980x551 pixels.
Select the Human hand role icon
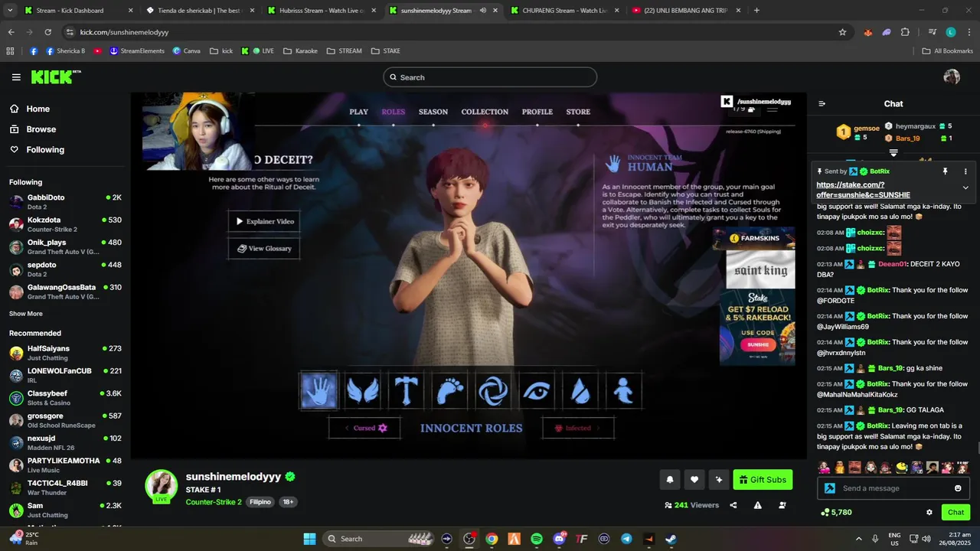318,390
